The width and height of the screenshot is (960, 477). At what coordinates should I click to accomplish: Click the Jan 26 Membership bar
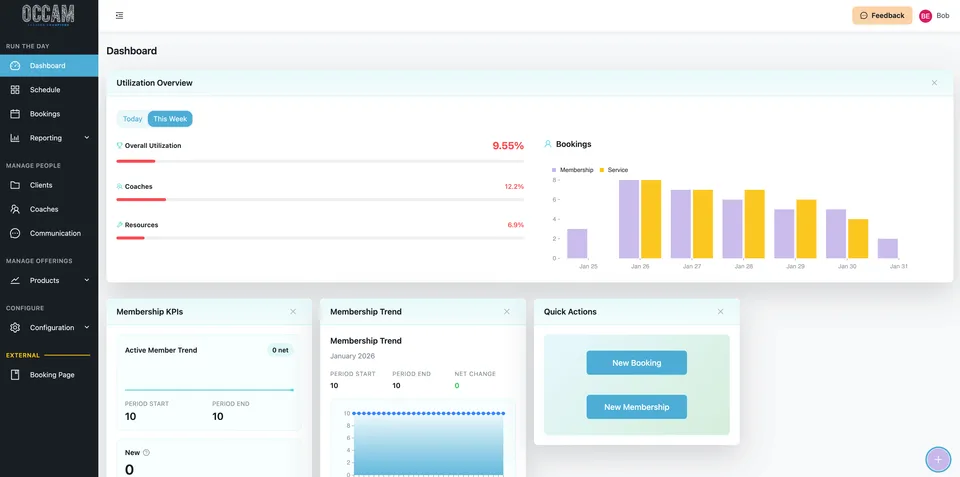[629, 219]
